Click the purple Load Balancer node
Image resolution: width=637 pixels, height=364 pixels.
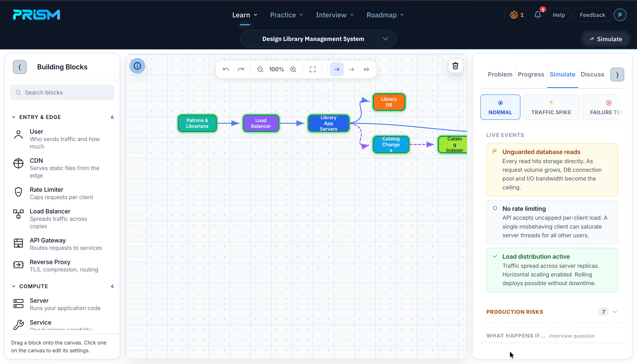click(x=261, y=123)
